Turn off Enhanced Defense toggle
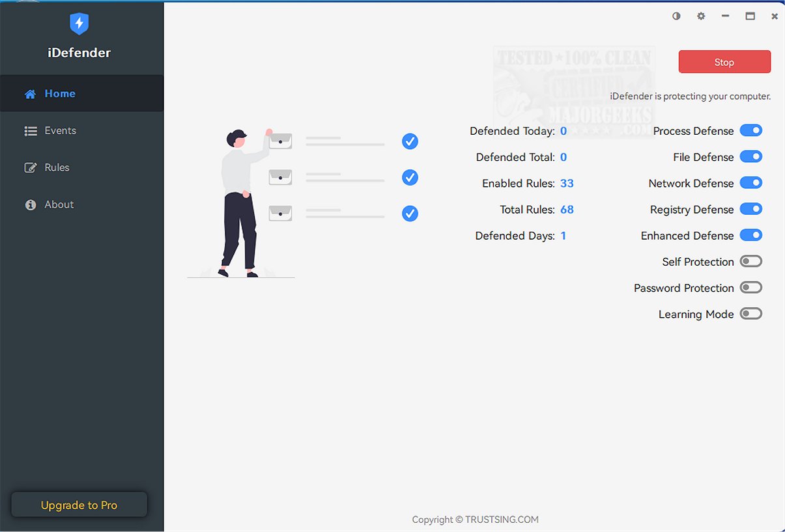This screenshot has height=532, width=785. tap(750, 235)
